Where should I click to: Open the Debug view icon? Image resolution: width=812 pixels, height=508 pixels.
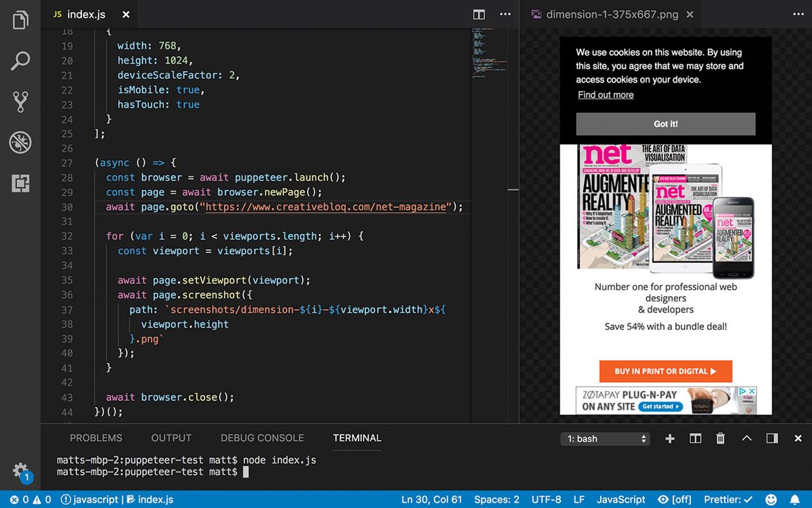pyautogui.click(x=20, y=142)
